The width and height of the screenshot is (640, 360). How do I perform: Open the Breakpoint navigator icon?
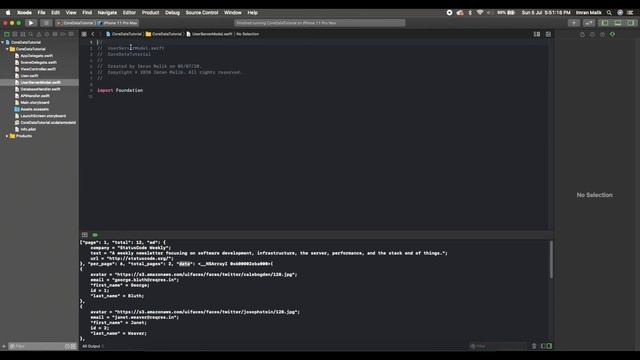tap(63, 34)
